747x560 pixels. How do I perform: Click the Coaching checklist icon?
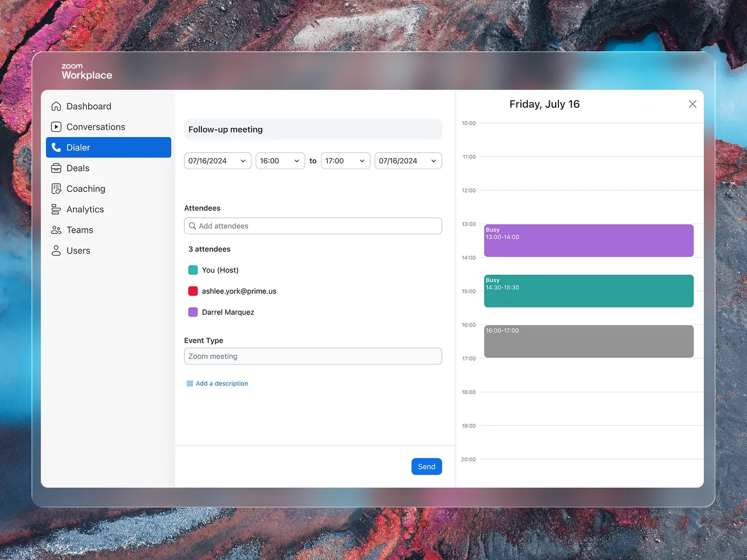pos(56,188)
